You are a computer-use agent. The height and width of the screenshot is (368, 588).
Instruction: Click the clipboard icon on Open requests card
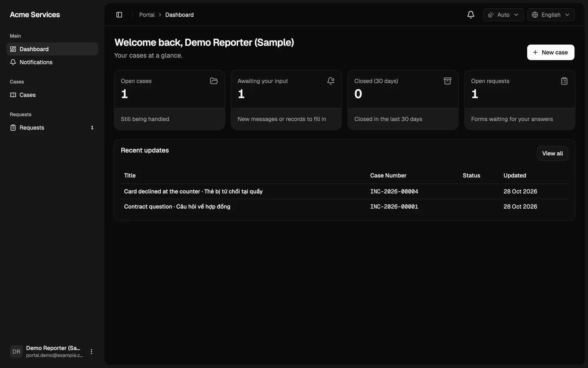pyautogui.click(x=564, y=81)
